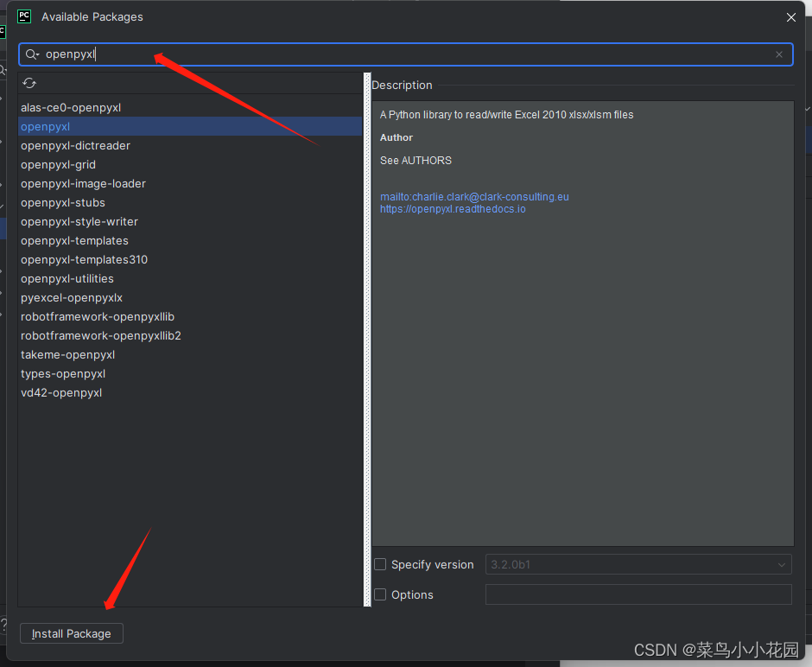Select openpyxl-utilities package
The height and width of the screenshot is (667, 812).
coord(190,278)
